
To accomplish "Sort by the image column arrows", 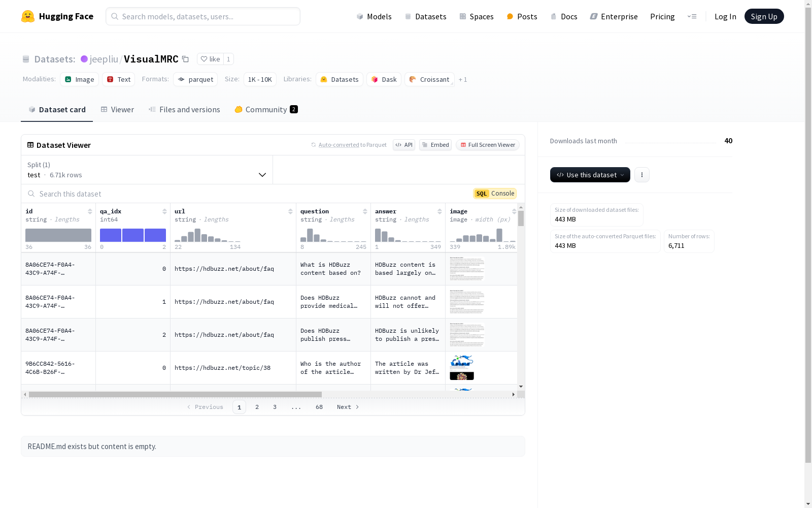I will click(514, 211).
